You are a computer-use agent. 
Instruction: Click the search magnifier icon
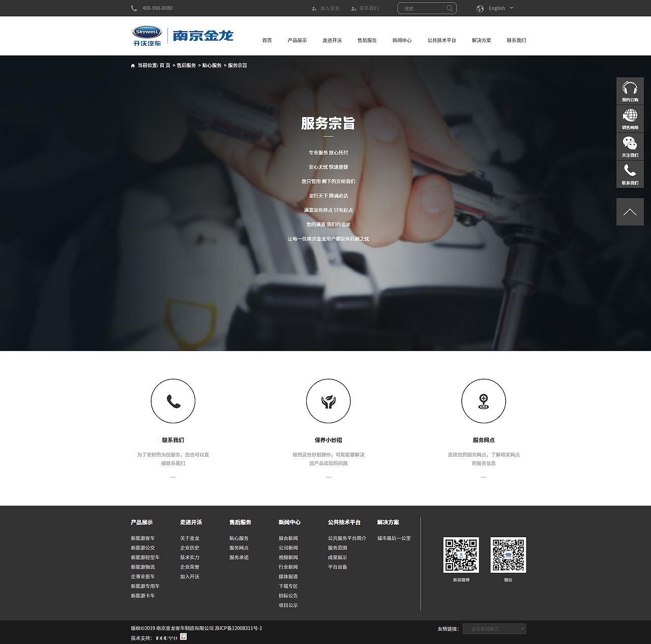pos(450,8)
